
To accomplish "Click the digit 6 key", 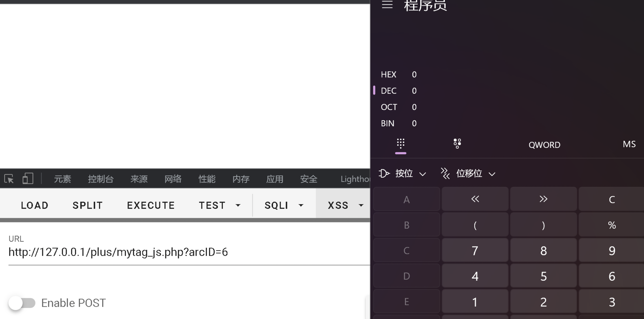I will pyautogui.click(x=612, y=276).
